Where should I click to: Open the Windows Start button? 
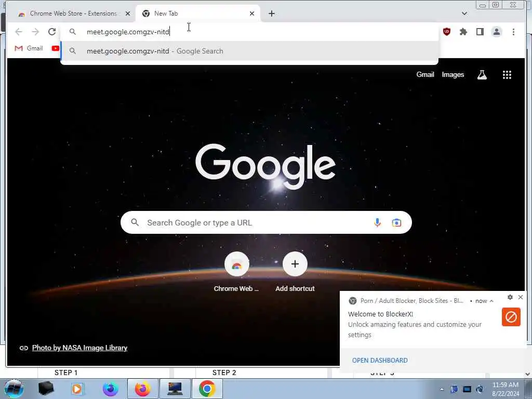[14, 389]
